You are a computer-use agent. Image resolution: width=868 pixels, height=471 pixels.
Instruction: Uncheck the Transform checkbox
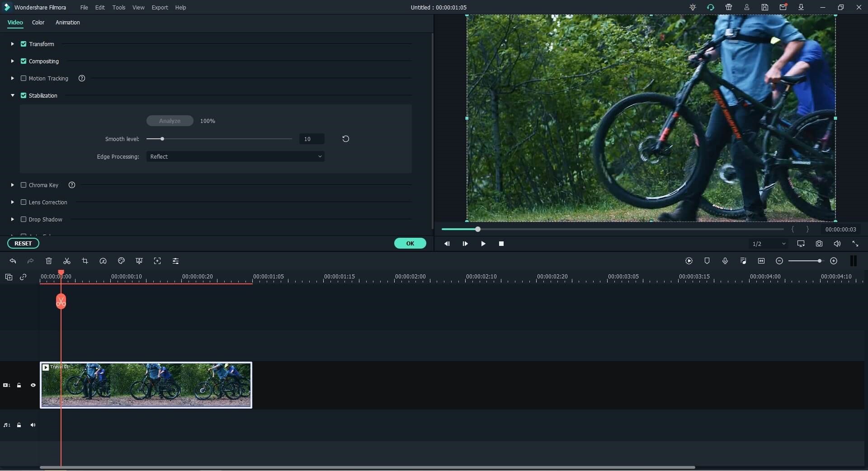(24, 44)
